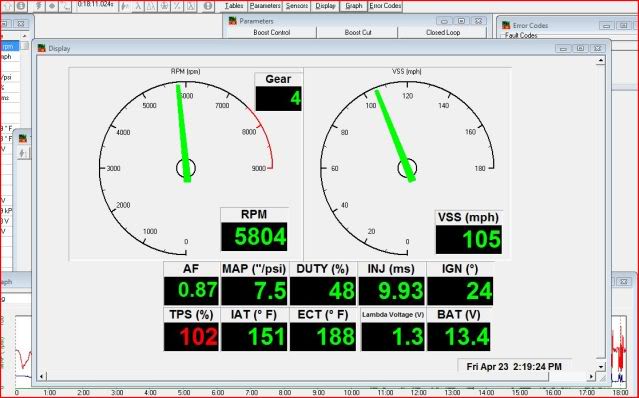The height and width of the screenshot is (398, 639).
Task: Minimize the Parameters window
Action: click(x=444, y=21)
